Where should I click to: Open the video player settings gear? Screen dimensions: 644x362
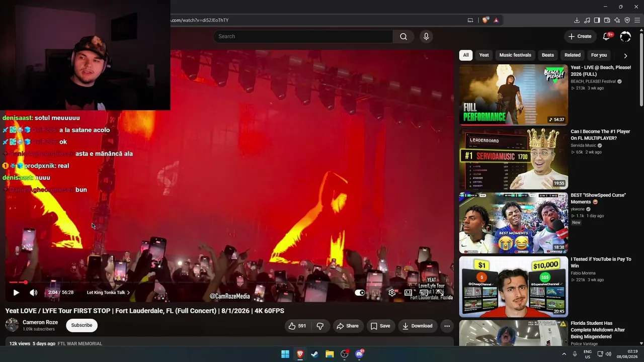click(392, 292)
